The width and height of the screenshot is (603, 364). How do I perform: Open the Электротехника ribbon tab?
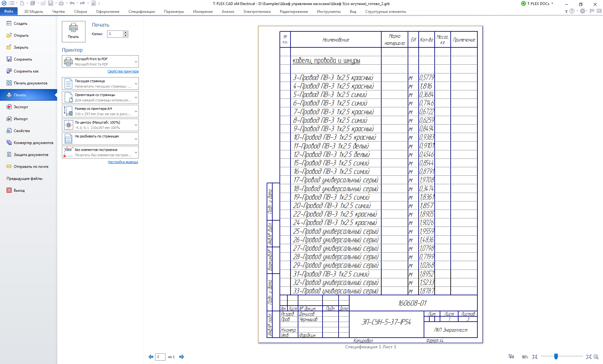257,12
